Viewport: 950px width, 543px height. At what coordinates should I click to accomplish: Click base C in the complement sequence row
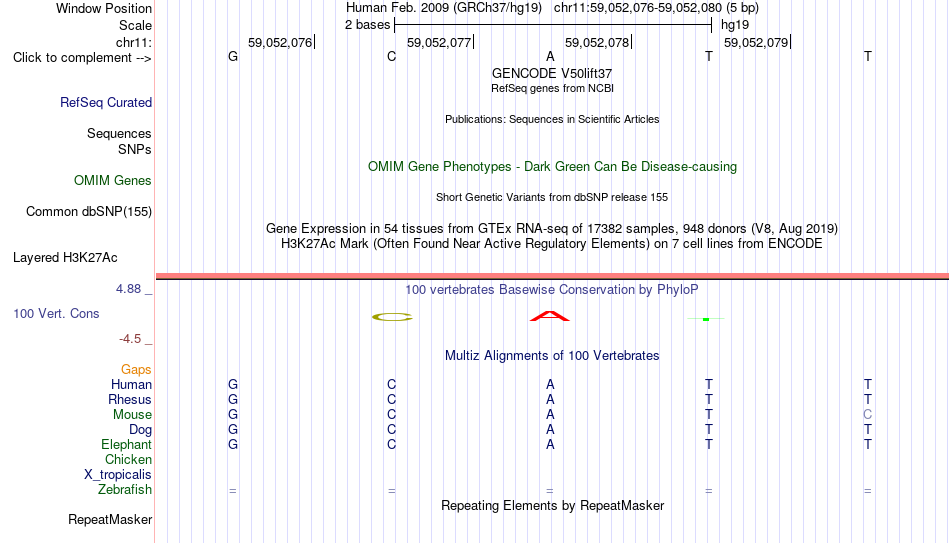pyautogui.click(x=391, y=56)
